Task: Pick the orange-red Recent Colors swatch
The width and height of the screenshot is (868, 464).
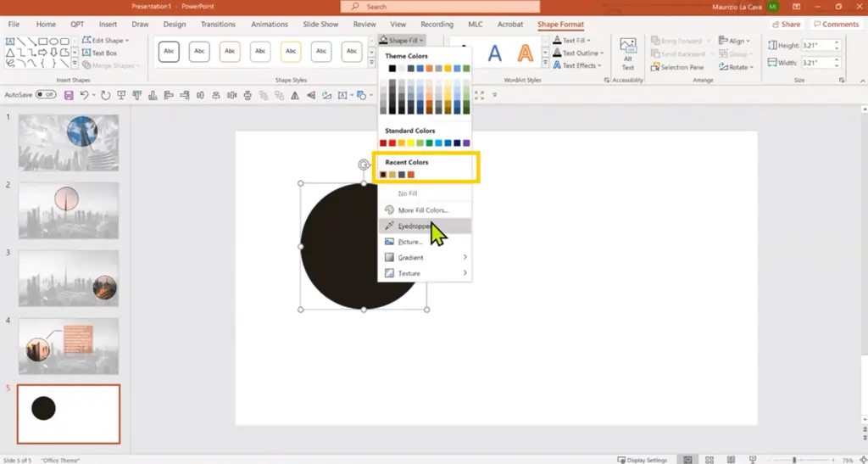Action: [411, 175]
